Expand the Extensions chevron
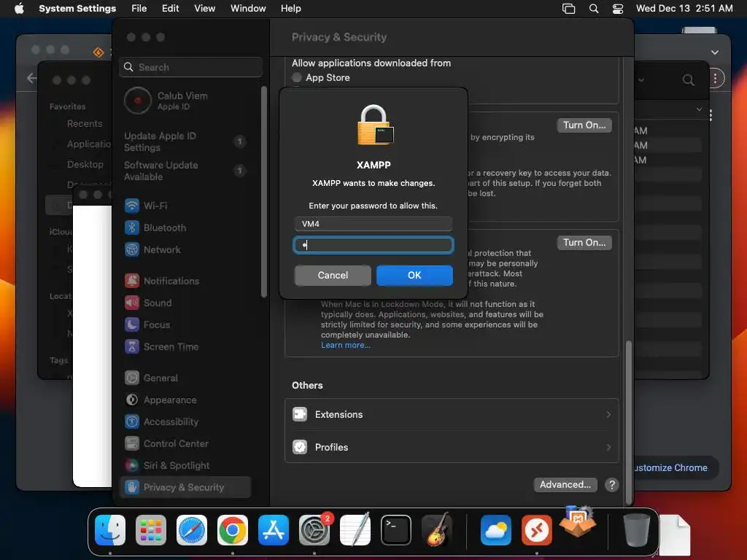Screen dimensions: 747x560 pyautogui.click(x=608, y=414)
